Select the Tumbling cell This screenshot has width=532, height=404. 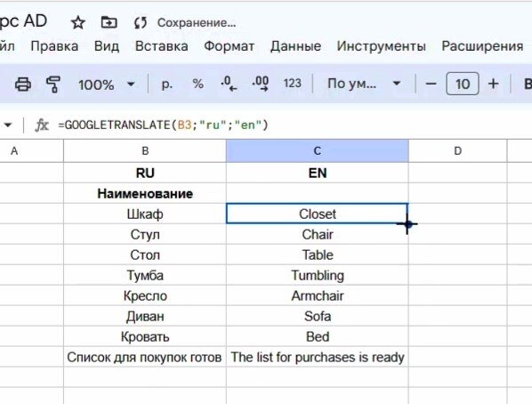318,275
